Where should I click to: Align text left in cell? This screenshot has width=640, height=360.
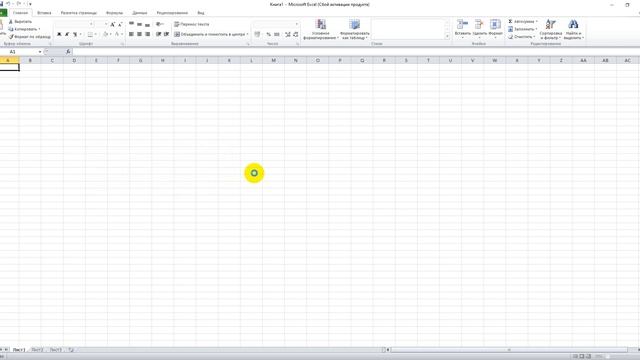coord(131,34)
